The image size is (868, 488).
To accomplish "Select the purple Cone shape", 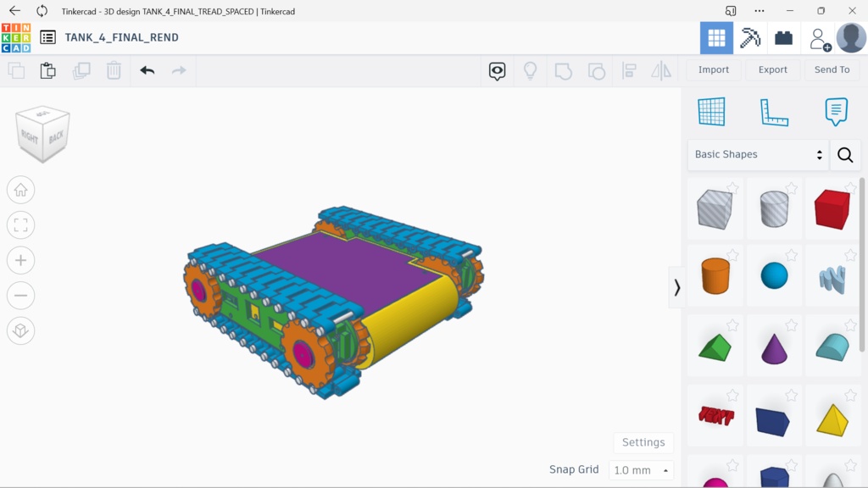I will coord(774,348).
